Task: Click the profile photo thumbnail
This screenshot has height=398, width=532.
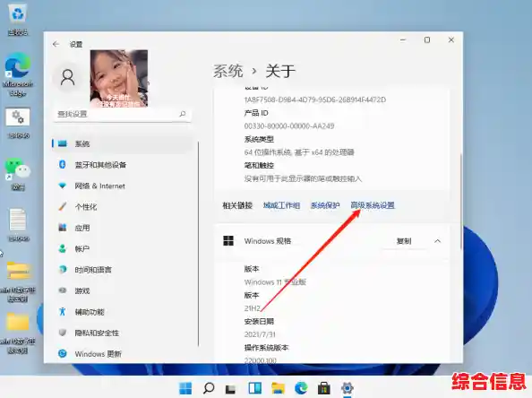Action: click(x=119, y=79)
